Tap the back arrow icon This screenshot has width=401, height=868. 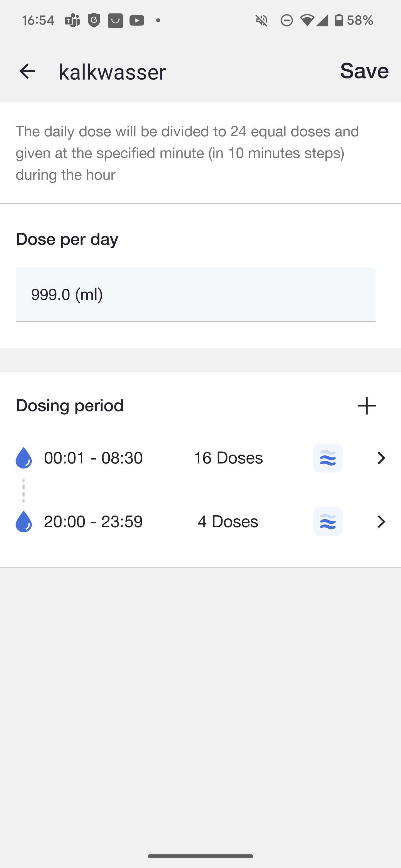tap(27, 71)
